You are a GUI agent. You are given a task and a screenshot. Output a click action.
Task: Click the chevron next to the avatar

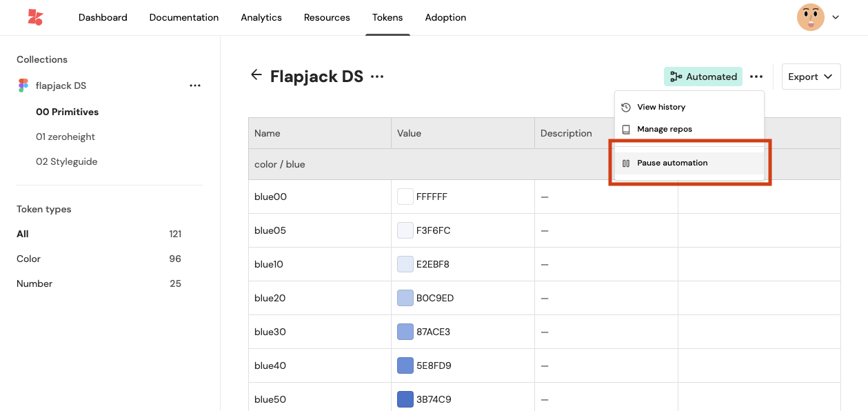(836, 17)
